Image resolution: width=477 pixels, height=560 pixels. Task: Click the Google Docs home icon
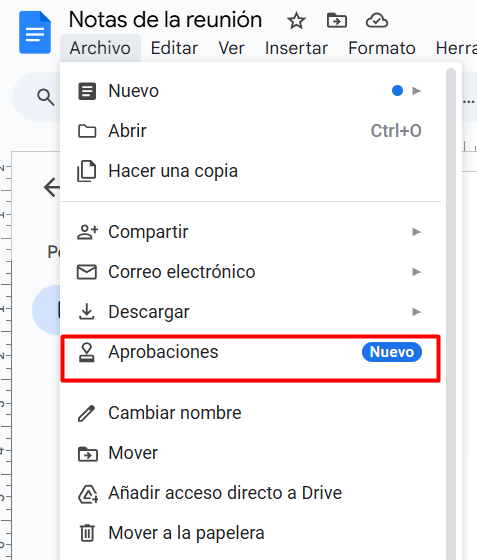[35, 32]
